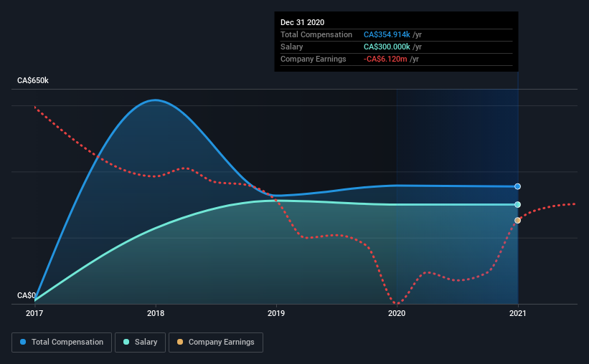The width and height of the screenshot is (589, 364).
Task: Toggle the Company Earnings legend button
Action: point(216,343)
